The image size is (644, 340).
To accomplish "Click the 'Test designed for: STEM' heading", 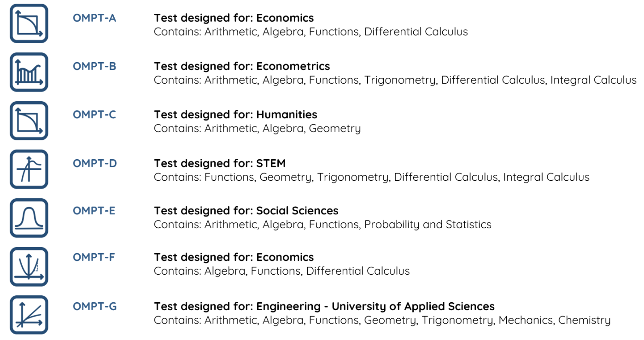I will pyautogui.click(x=220, y=163).
